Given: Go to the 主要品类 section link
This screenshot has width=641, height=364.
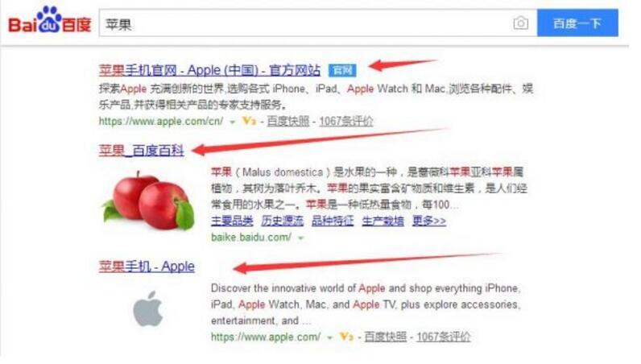Looking at the screenshot, I should coord(232,221).
